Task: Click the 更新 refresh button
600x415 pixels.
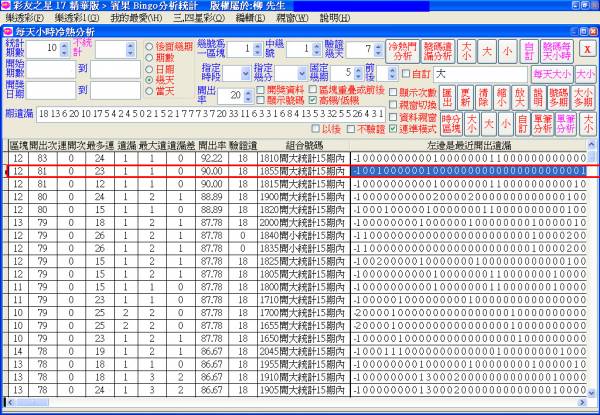Action: point(468,97)
